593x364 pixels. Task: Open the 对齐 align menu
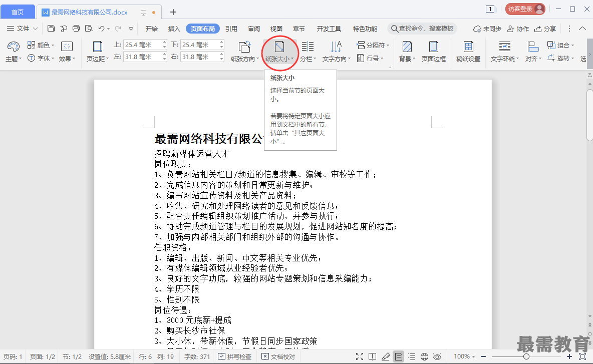(x=533, y=52)
